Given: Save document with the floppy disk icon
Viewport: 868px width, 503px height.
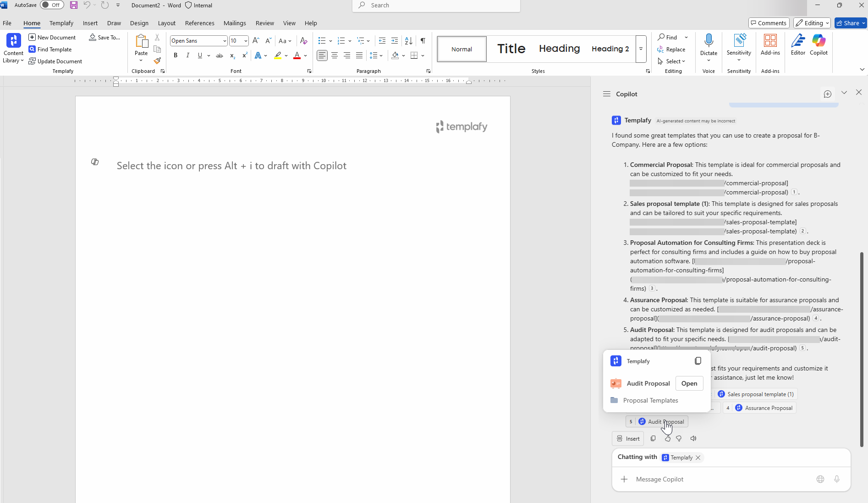Looking at the screenshot, I should (74, 5).
